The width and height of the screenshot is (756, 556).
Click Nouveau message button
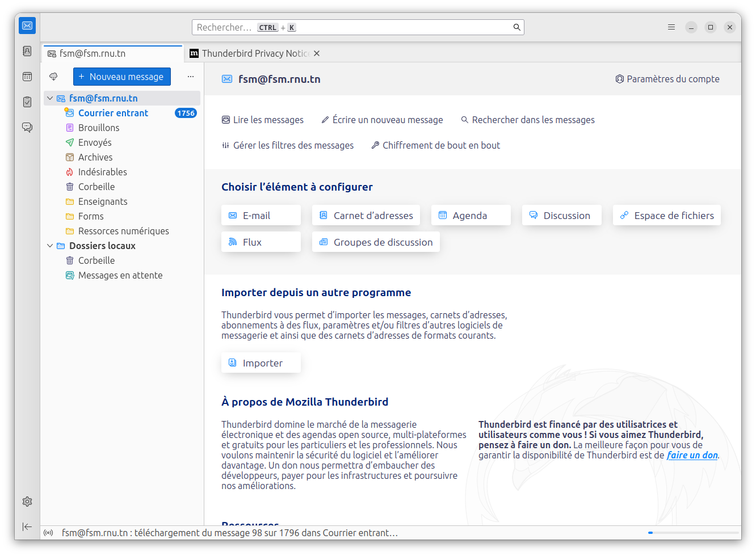(122, 77)
